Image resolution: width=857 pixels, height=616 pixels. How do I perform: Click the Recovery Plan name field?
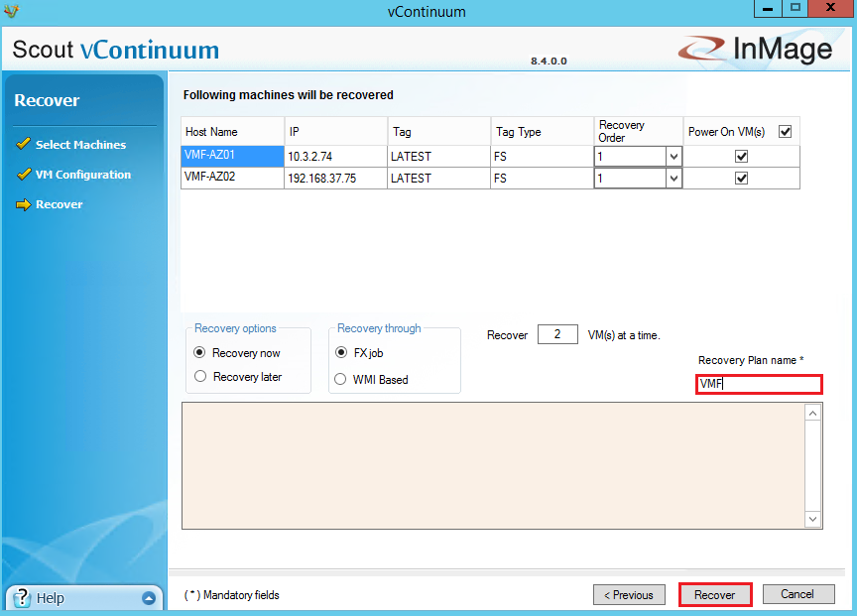[x=759, y=385]
